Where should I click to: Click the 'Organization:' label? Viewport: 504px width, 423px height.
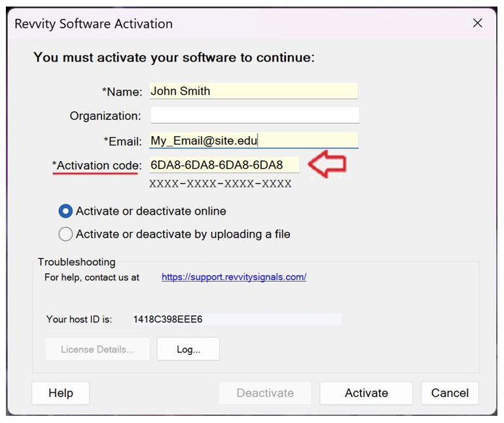click(x=105, y=116)
